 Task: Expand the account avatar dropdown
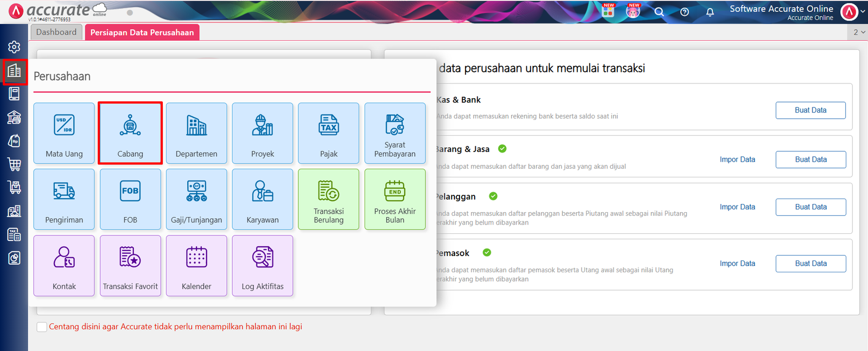tap(853, 11)
